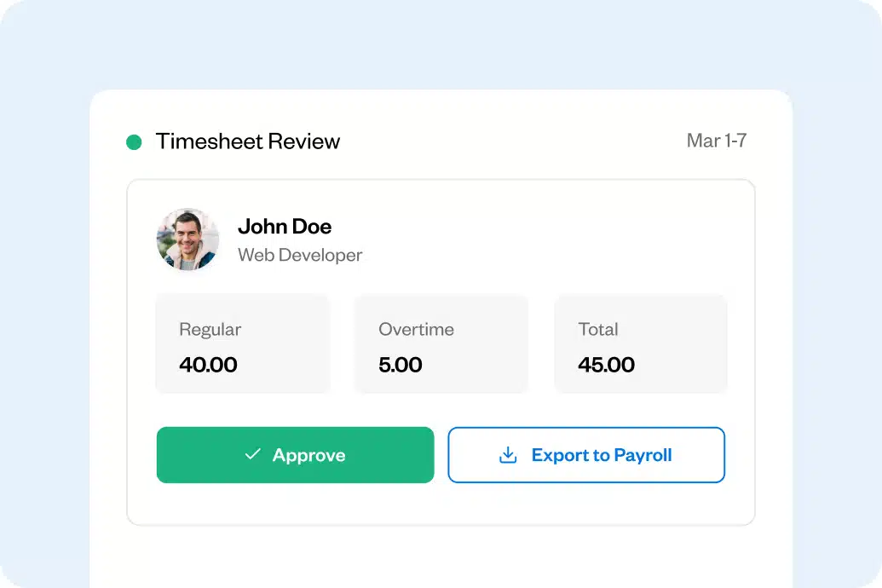This screenshot has height=588, width=882.
Task: Click the green status dot next to Timesheet Review
Action: click(133, 141)
